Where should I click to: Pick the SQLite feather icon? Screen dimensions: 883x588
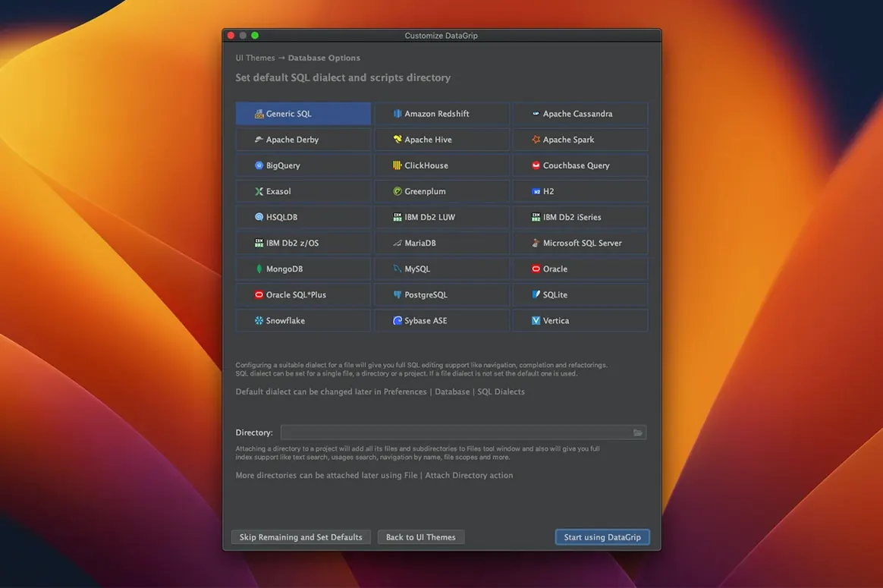tap(536, 295)
